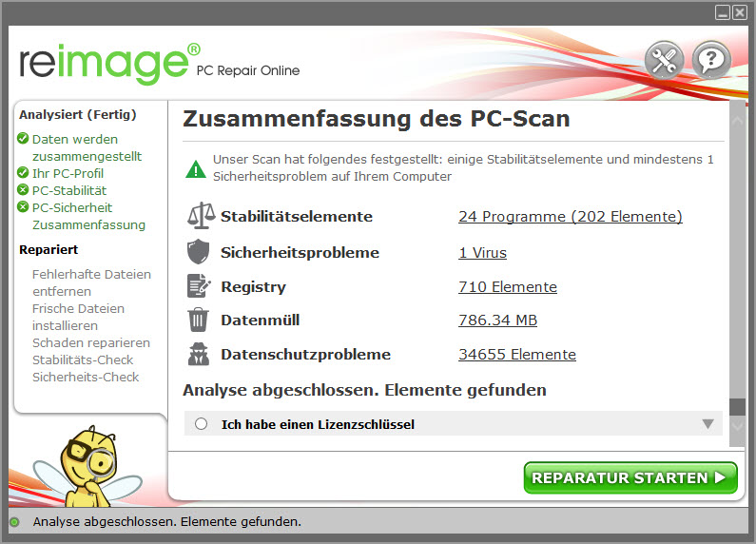Open the 1 Virus link
Screen dimensions: 756x544
pos(483,253)
